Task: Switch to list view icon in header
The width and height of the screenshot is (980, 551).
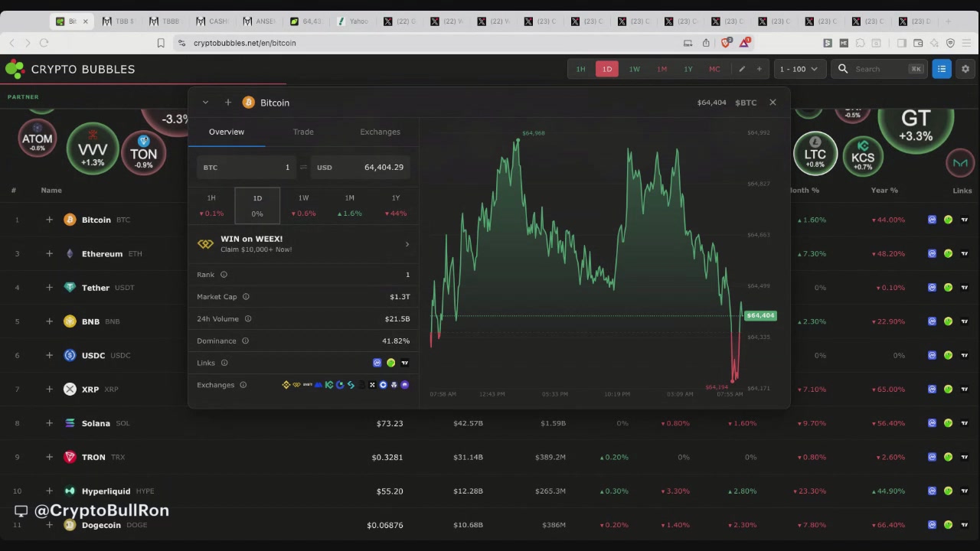Action: tap(942, 69)
